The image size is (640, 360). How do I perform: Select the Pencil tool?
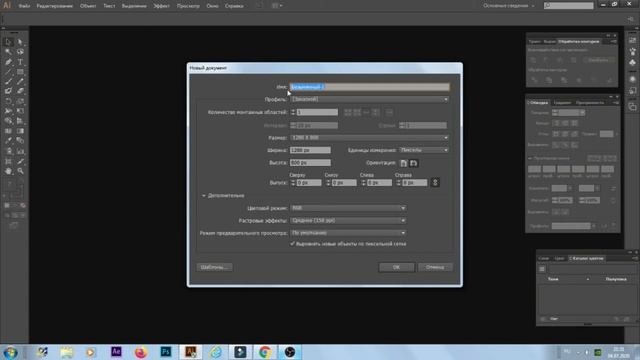coord(20,82)
